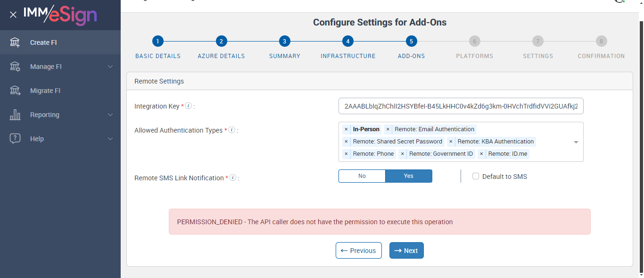The height and width of the screenshot is (278, 644).
Task: Click the Migrate FI bank icon
Action: click(x=15, y=91)
